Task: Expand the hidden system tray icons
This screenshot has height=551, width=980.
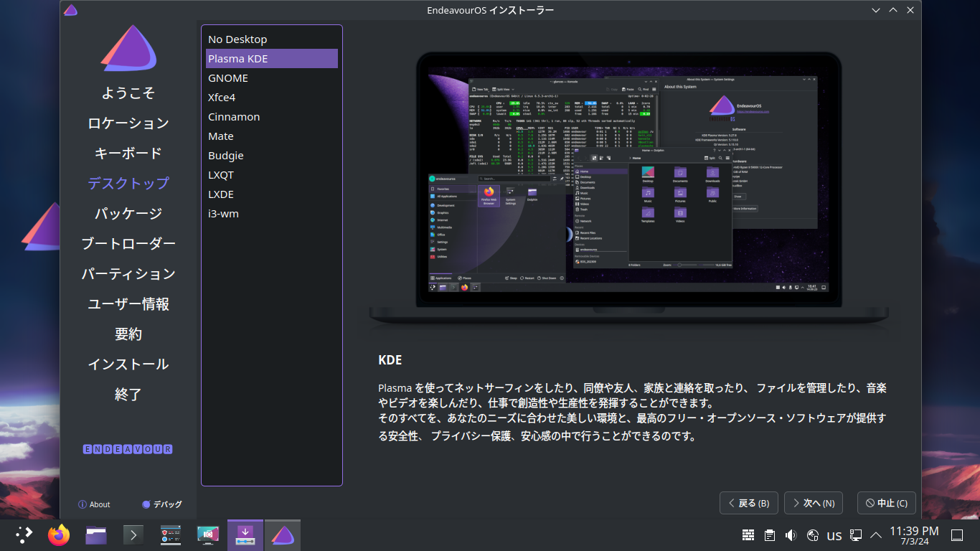Action: pos(876,535)
